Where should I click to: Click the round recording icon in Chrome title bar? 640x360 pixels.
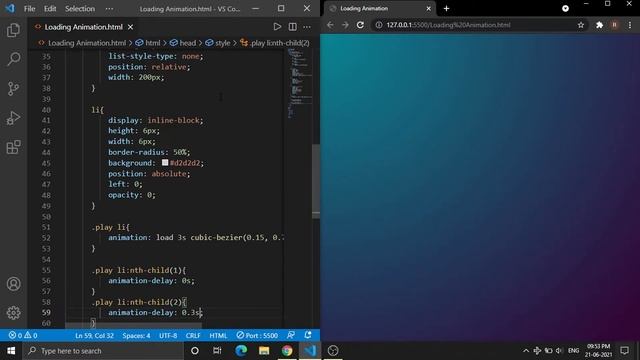click(565, 8)
